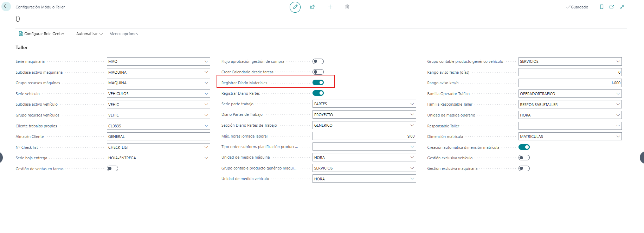Select Menos opciones
The height and width of the screenshot is (233, 644).
[x=124, y=34]
